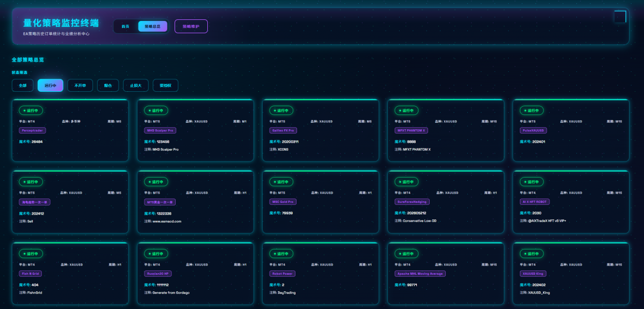The width and height of the screenshot is (644, 309).
Task: Open the Fish N Grid strategy card
Action: [70, 273]
